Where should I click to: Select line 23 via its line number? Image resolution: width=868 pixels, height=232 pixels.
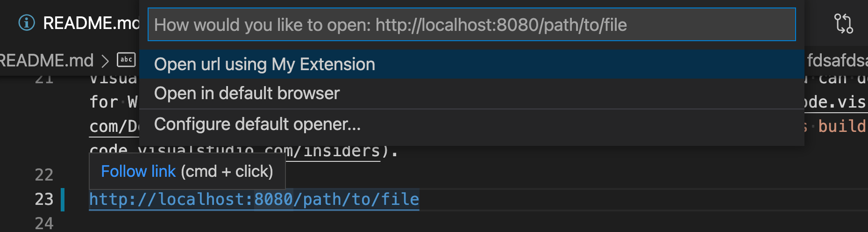pos(44,199)
